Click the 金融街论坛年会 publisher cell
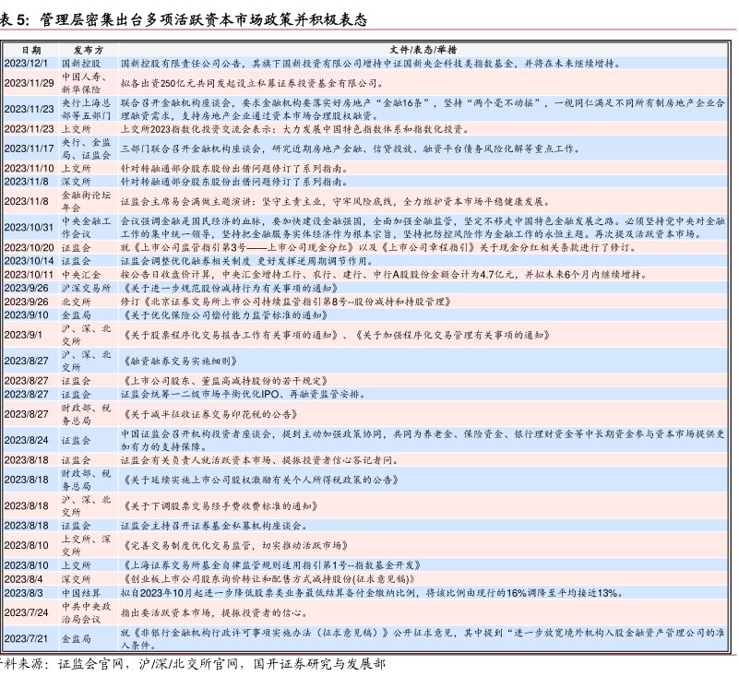739x700 pixels. coord(88,201)
